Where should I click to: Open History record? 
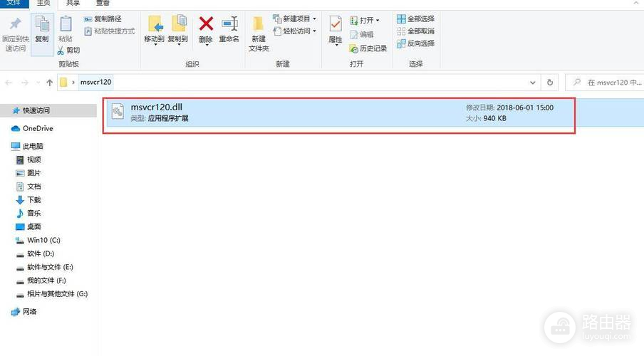tap(368, 48)
